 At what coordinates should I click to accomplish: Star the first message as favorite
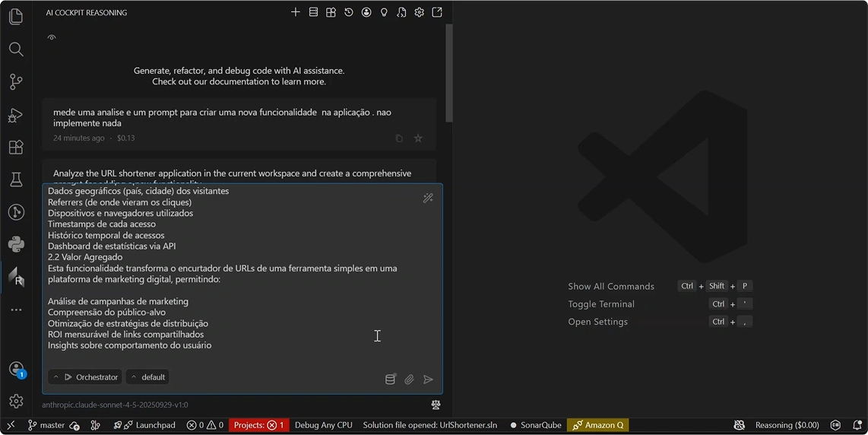(x=418, y=138)
